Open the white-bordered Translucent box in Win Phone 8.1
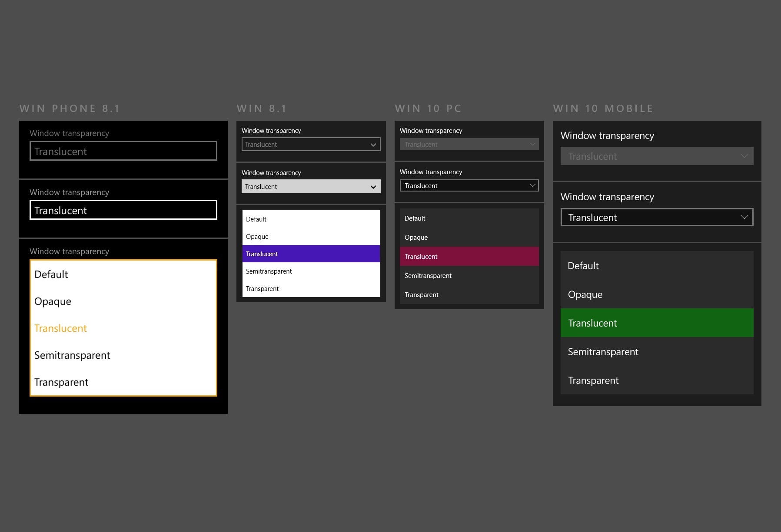This screenshot has width=781, height=532. click(123, 210)
